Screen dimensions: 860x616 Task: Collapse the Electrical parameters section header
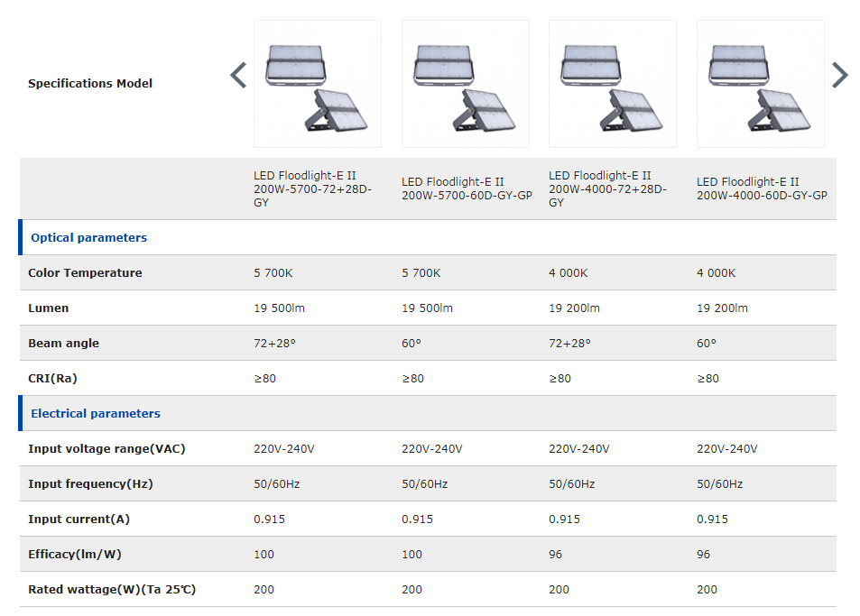96,413
